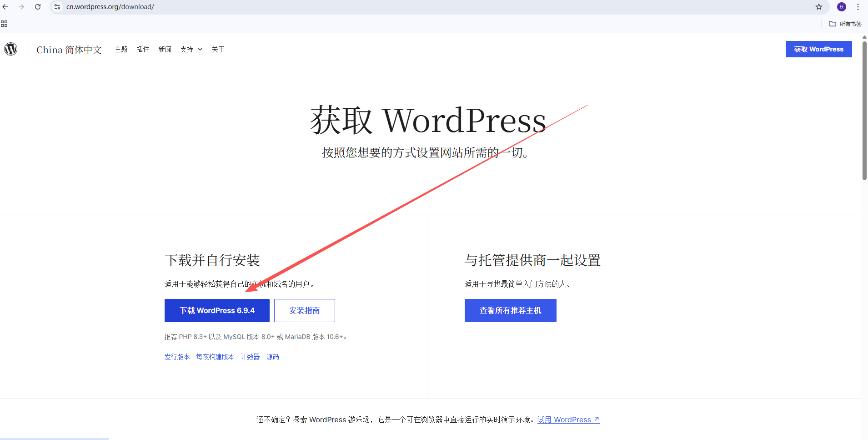Open the browser profile avatar

click(x=842, y=7)
